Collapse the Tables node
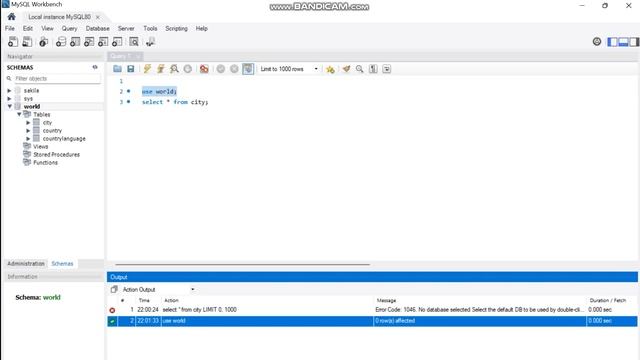 (19, 115)
